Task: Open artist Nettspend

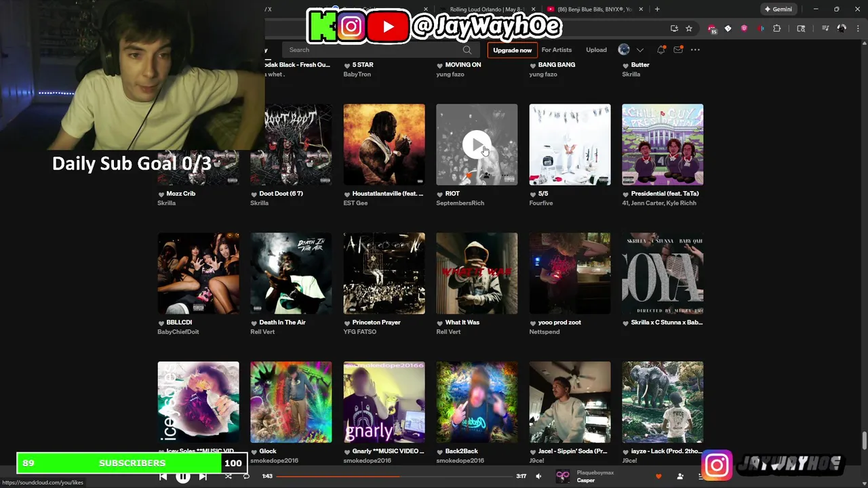Action: (545, 331)
